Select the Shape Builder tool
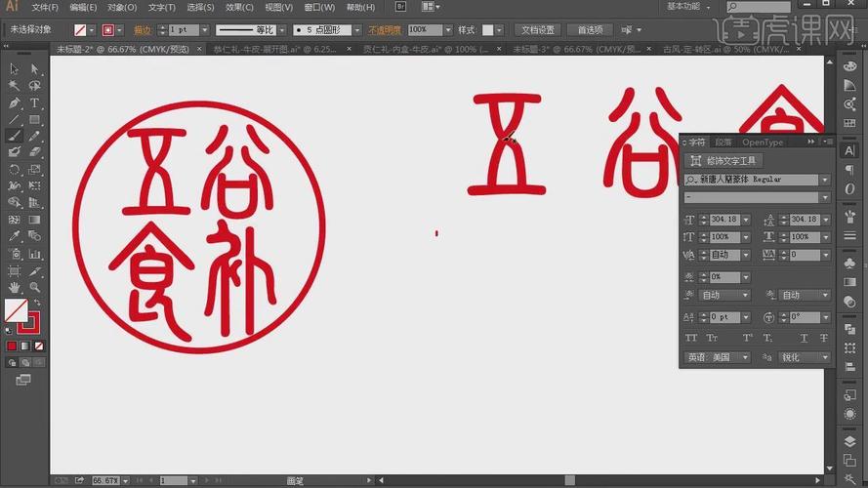The image size is (868, 488). point(15,202)
